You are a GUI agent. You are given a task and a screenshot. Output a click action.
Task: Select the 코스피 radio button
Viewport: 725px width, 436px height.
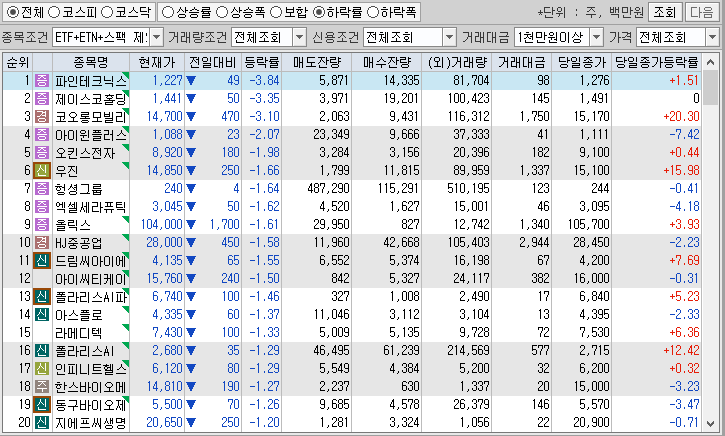[54, 12]
